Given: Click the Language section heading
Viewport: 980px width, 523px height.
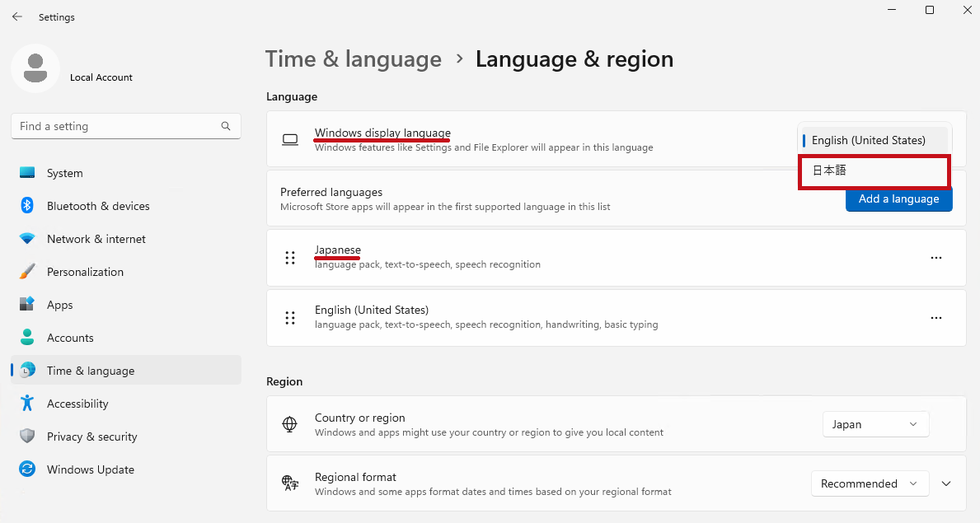Looking at the screenshot, I should pos(292,96).
